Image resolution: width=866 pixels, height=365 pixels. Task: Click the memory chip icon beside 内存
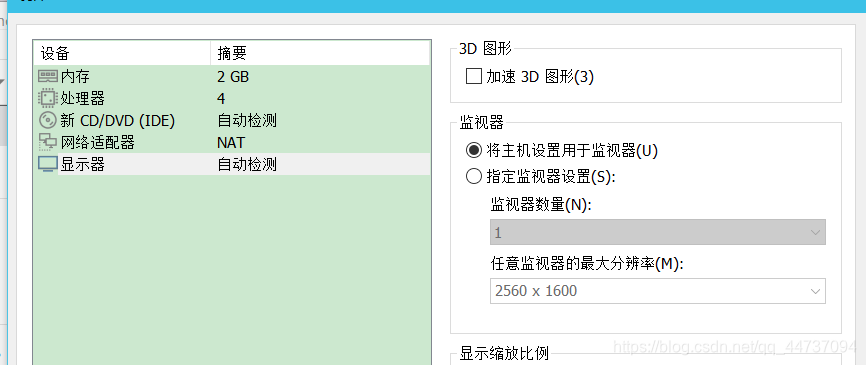pyautogui.click(x=47, y=76)
